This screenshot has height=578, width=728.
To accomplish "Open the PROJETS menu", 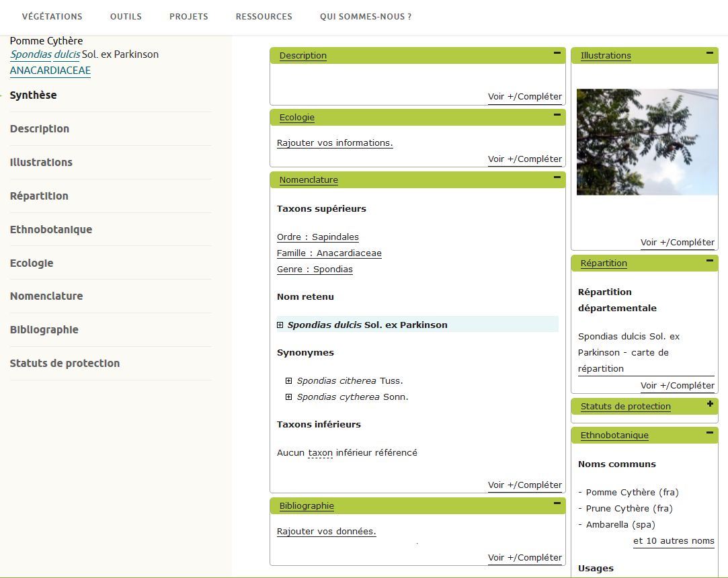I will point(188,16).
